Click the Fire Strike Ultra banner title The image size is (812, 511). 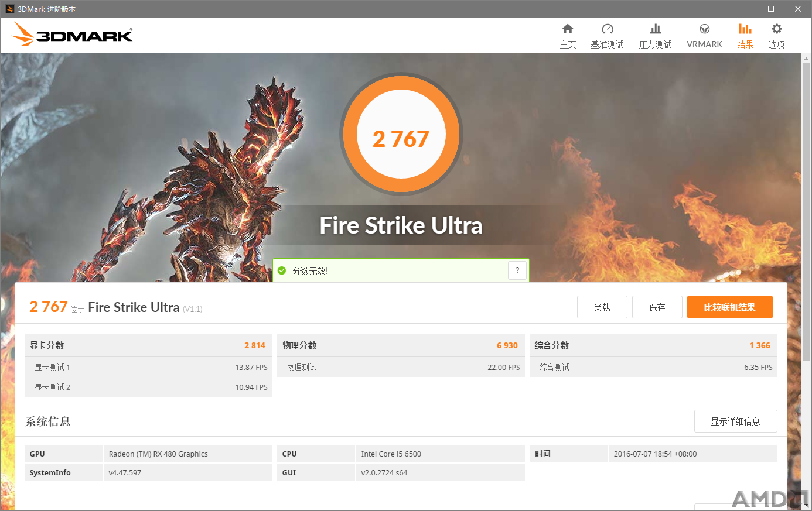[x=401, y=225]
